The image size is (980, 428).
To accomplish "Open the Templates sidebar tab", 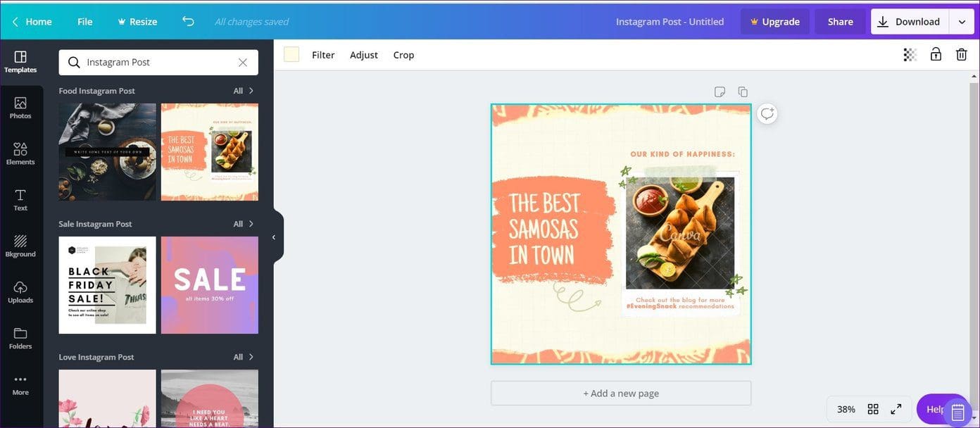I will click(x=20, y=62).
